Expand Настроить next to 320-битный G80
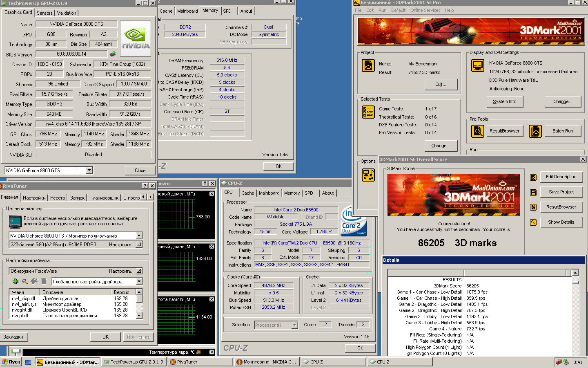 (139, 245)
